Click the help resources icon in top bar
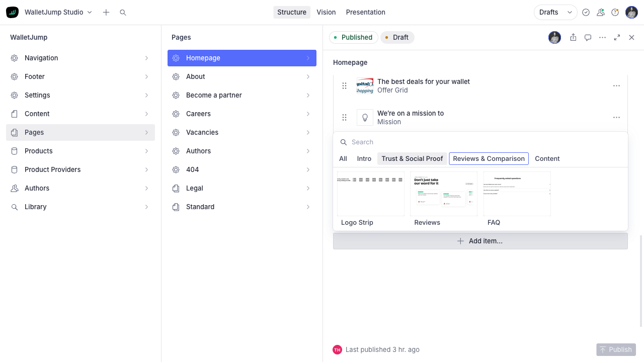This screenshot has width=644, height=362. click(615, 12)
